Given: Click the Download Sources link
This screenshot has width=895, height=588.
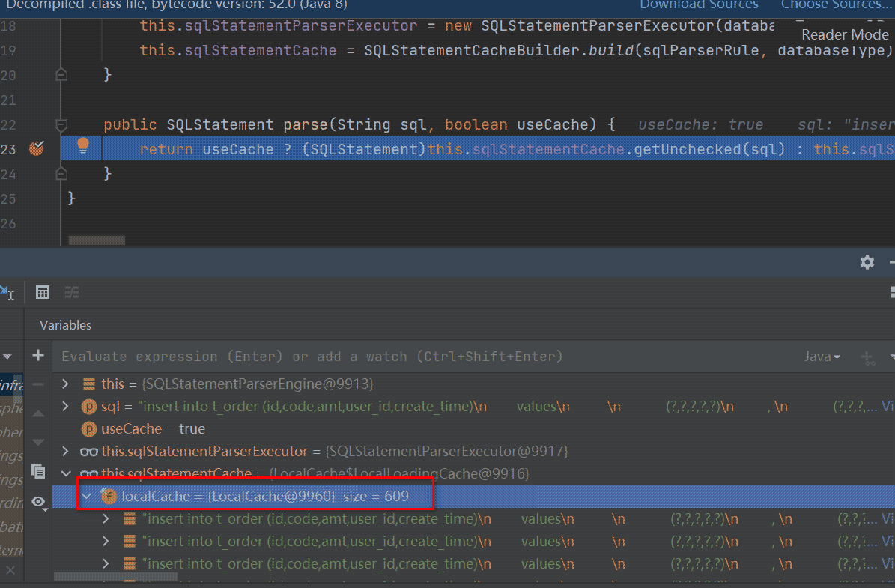Looking at the screenshot, I should point(698,5).
